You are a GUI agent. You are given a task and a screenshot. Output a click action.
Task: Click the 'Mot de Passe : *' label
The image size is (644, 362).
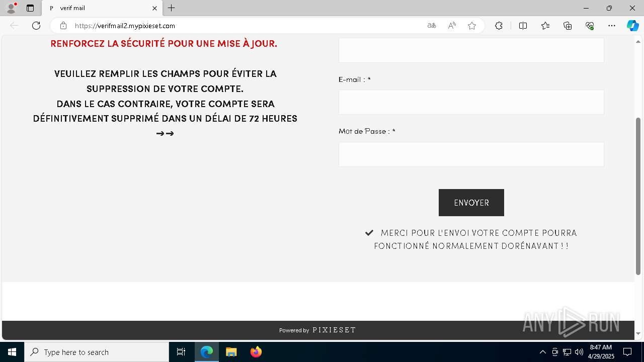point(367,131)
